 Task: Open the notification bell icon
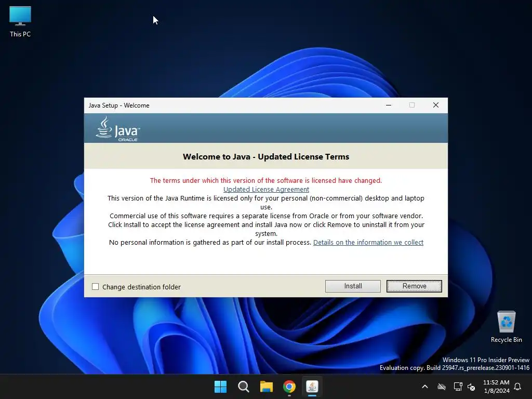517,387
